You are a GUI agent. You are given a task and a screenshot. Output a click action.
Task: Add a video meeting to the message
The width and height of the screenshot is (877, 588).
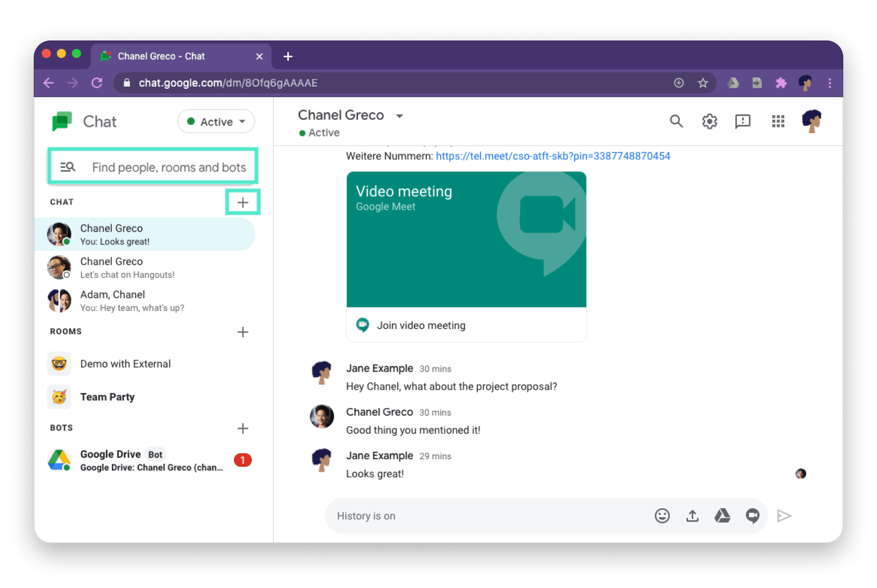coord(753,516)
